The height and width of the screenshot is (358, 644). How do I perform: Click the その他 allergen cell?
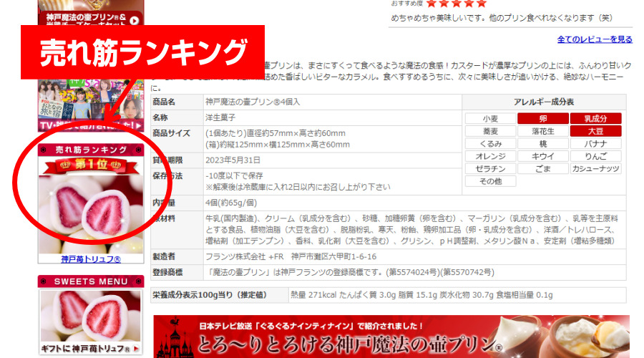pos(490,181)
